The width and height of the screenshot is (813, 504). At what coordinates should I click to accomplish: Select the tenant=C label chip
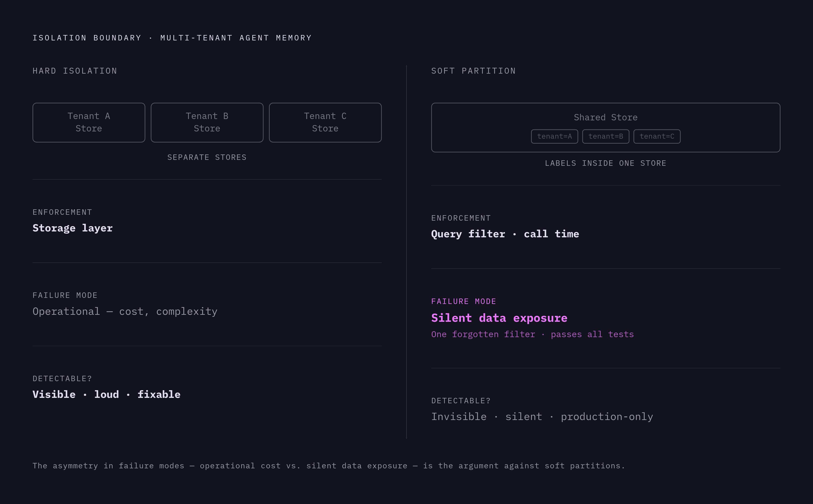point(657,136)
